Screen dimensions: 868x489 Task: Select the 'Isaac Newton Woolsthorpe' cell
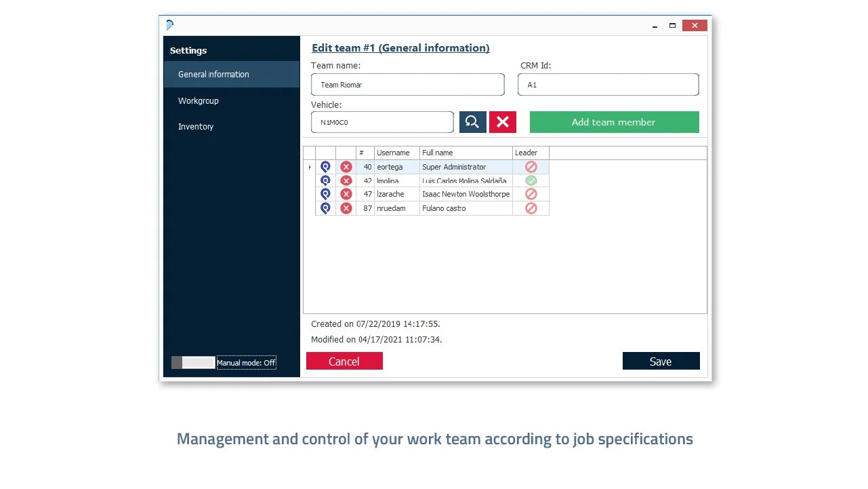[466, 194]
